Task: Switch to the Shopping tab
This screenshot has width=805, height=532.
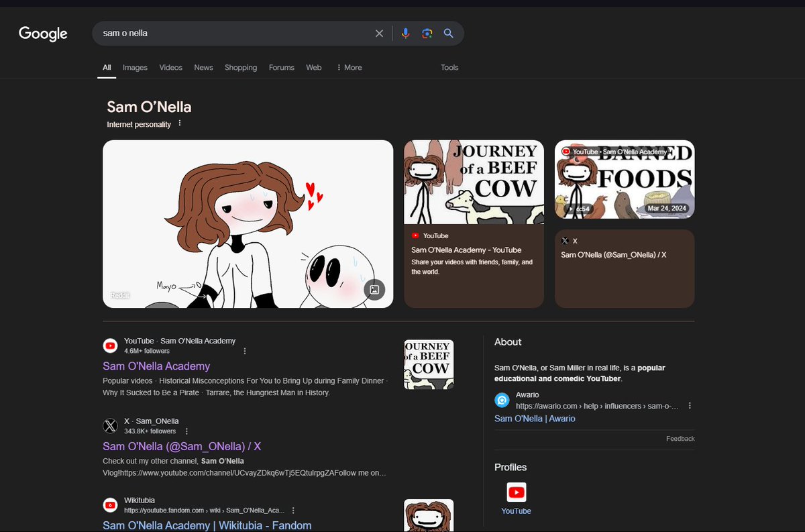Action: [x=241, y=68]
